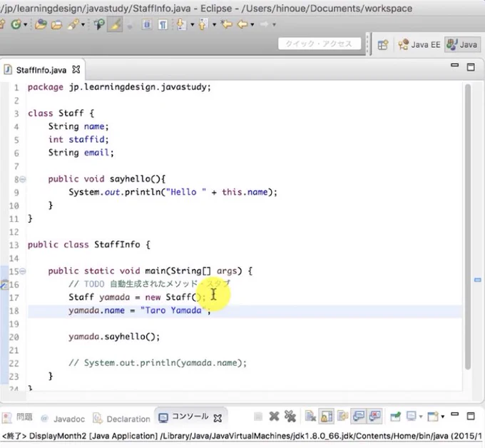Viewport: 485px width, 448px height.
Task: Click Remove Launch single X icon
Action: tap(274, 417)
